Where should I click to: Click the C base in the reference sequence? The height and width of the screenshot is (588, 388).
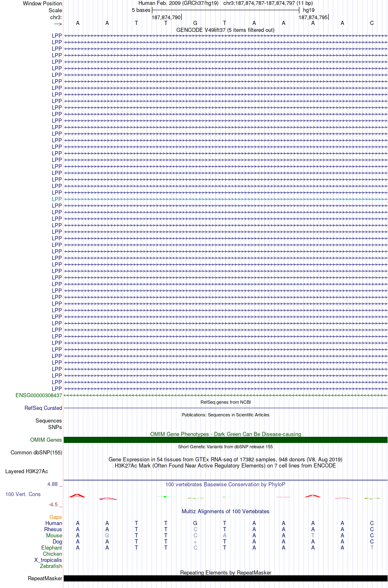(x=372, y=23)
